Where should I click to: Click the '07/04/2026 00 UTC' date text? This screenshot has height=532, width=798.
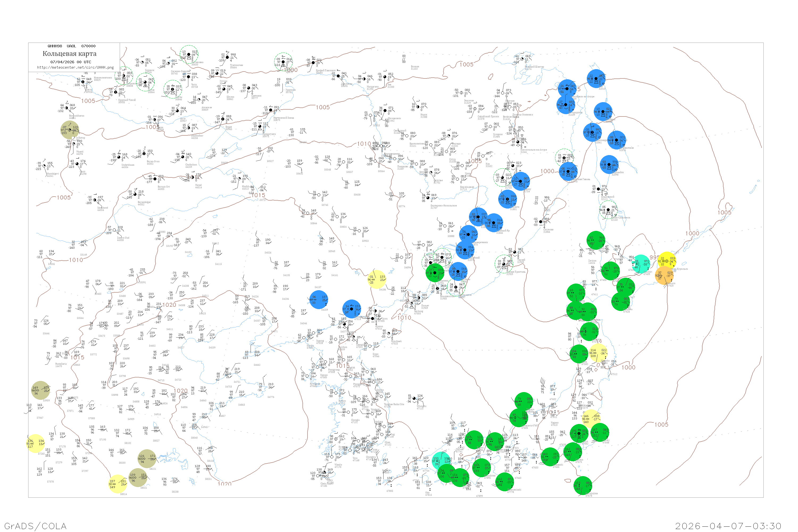click(70, 62)
